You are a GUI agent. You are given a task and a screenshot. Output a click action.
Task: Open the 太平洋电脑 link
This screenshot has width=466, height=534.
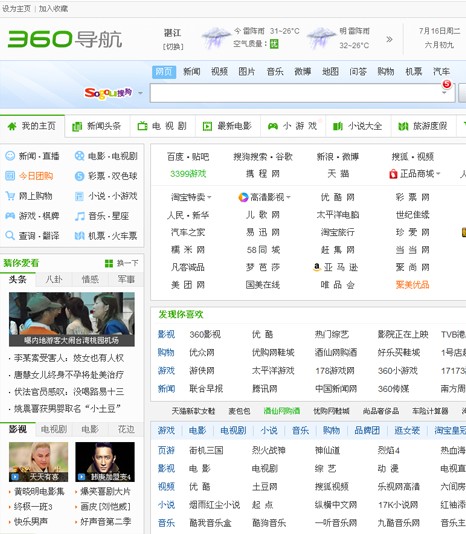click(338, 215)
